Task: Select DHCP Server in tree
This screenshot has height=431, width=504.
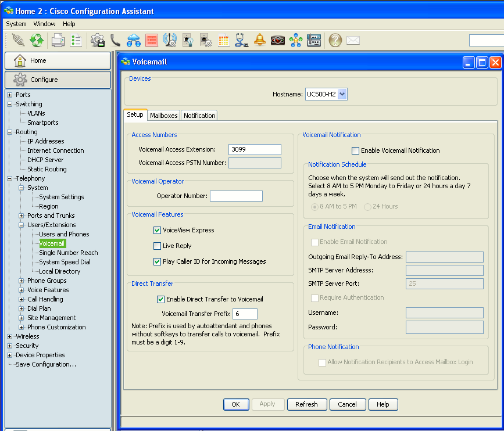Action: pos(45,160)
